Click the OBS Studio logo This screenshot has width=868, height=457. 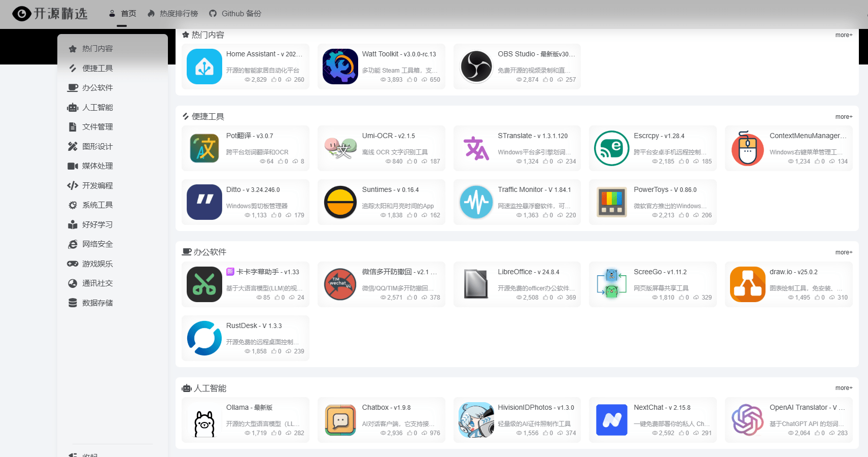tap(476, 67)
